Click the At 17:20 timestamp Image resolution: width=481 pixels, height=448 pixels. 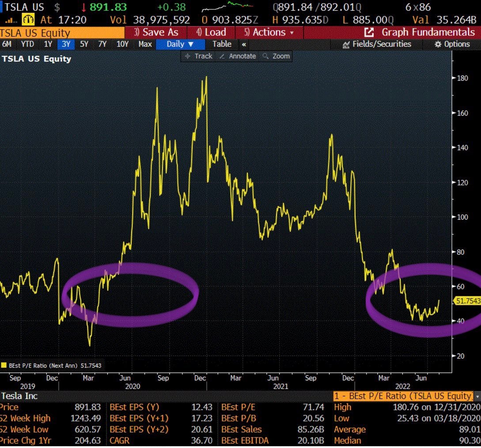pyautogui.click(x=64, y=20)
